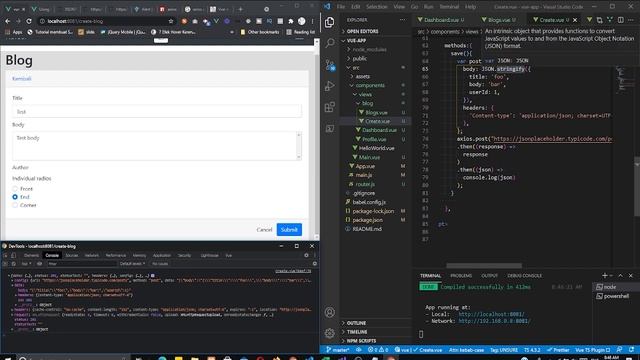Reload the browser page

29,21
